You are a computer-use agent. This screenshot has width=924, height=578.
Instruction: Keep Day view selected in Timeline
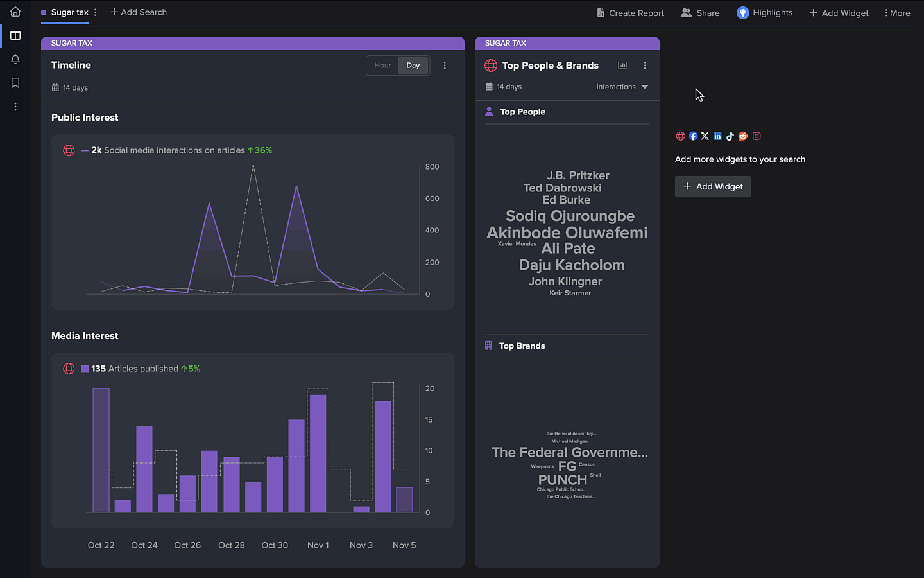point(413,65)
